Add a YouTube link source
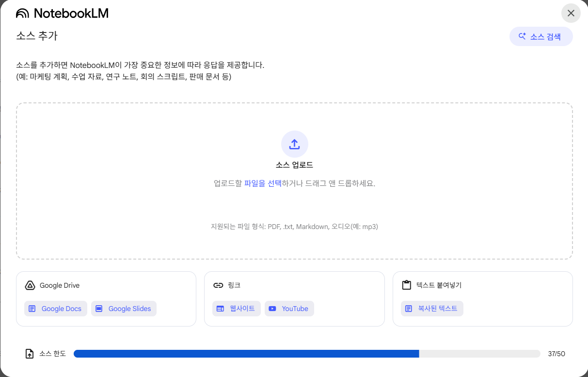 pos(289,309)
